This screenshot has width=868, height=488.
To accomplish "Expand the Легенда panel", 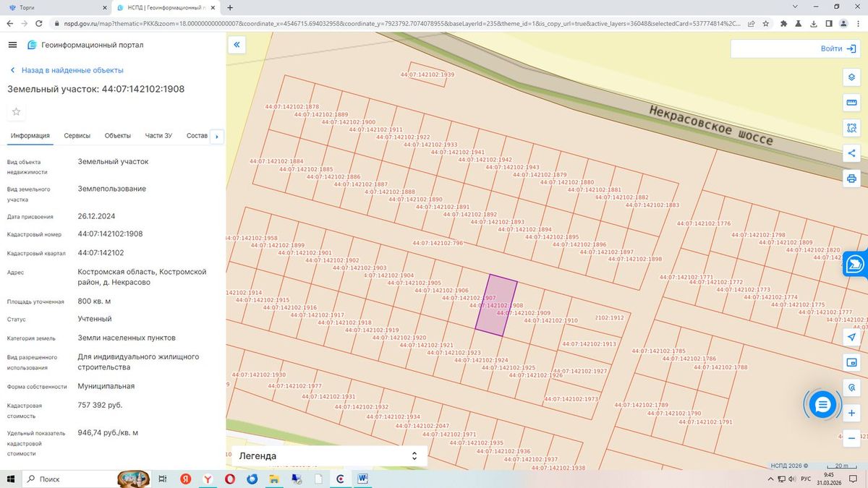I will (x=327, y=456).
